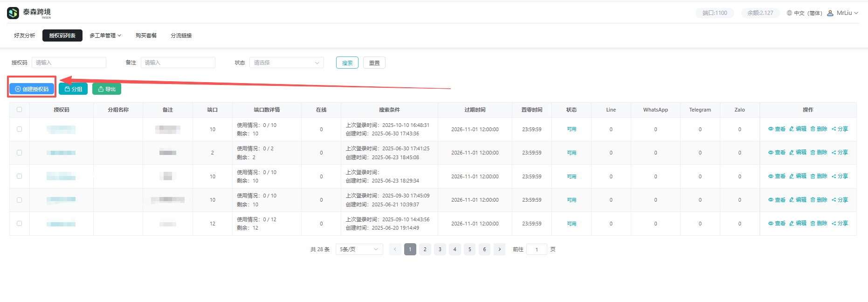Click the export (导出) button icon
Viewport: 868px width, 302px height.
(x=101, y=89)
